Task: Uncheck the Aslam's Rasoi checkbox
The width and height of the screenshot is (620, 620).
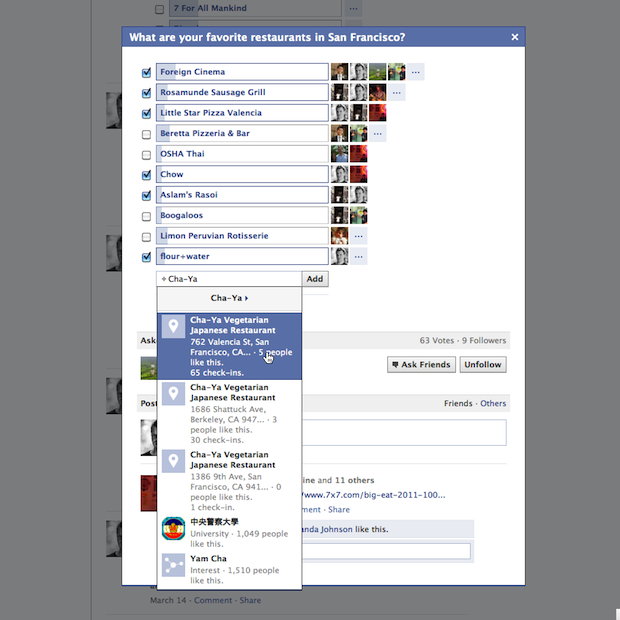Action: coord(146,196)
